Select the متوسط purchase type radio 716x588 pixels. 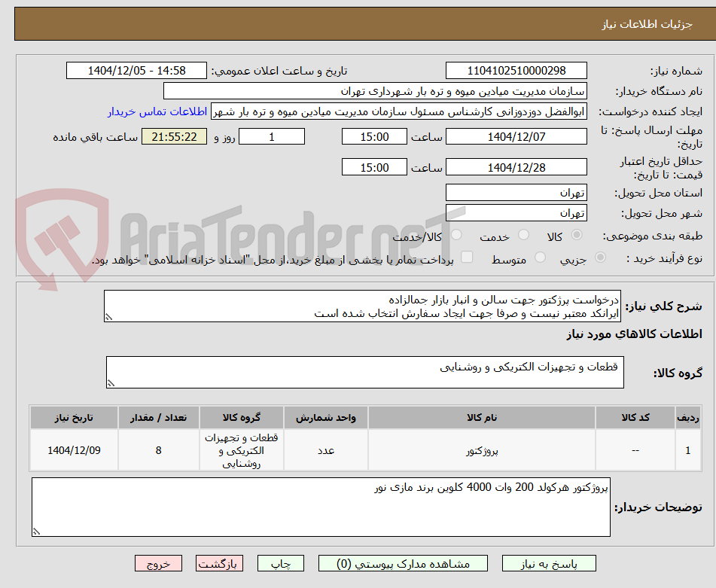tap(540, 257)
